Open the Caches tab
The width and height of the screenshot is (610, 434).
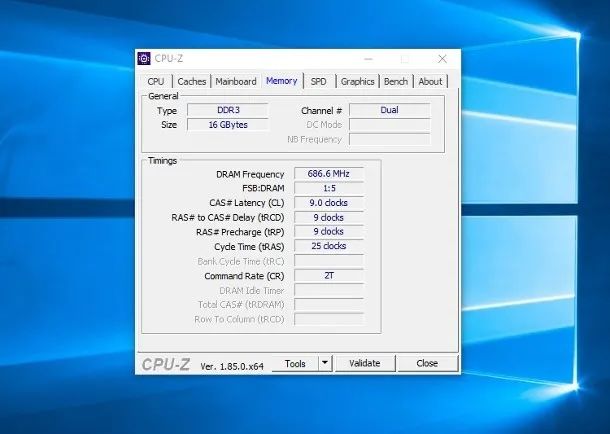[x=192, y=82]
